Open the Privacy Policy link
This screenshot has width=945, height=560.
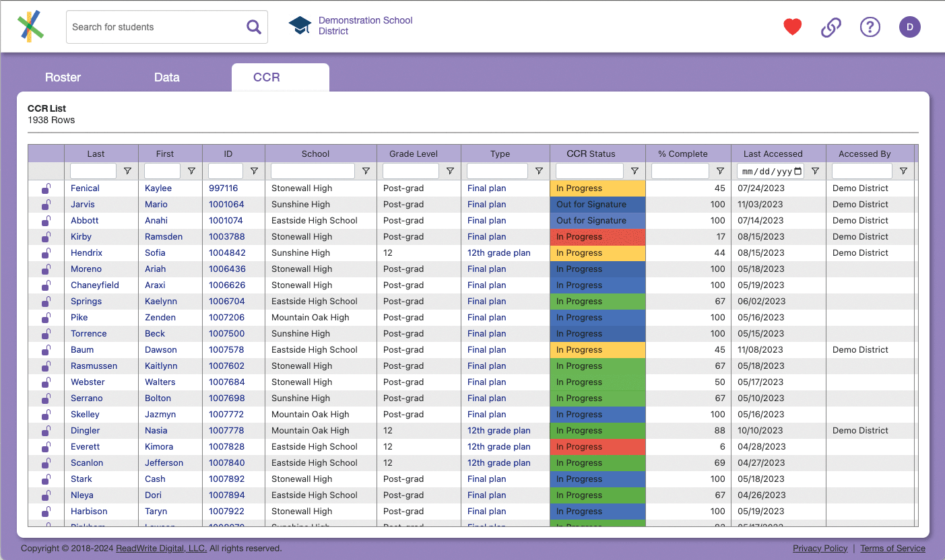tap(820, 549)
